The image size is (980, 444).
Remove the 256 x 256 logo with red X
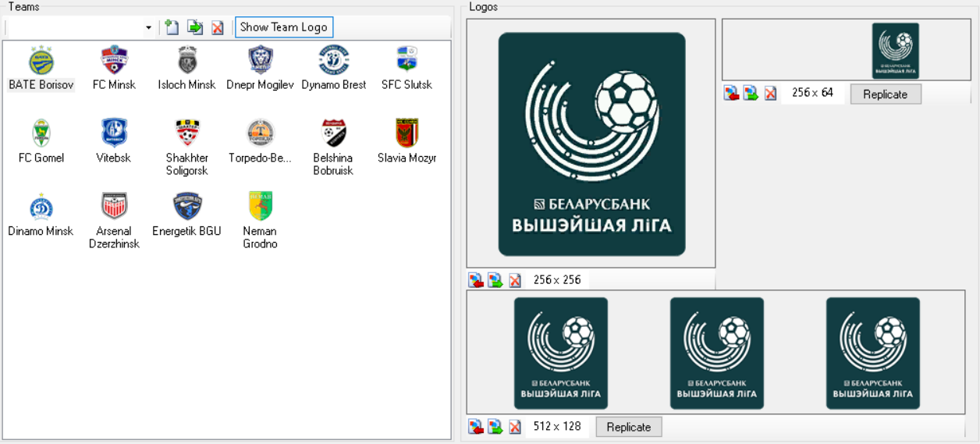tap(515, 280)
